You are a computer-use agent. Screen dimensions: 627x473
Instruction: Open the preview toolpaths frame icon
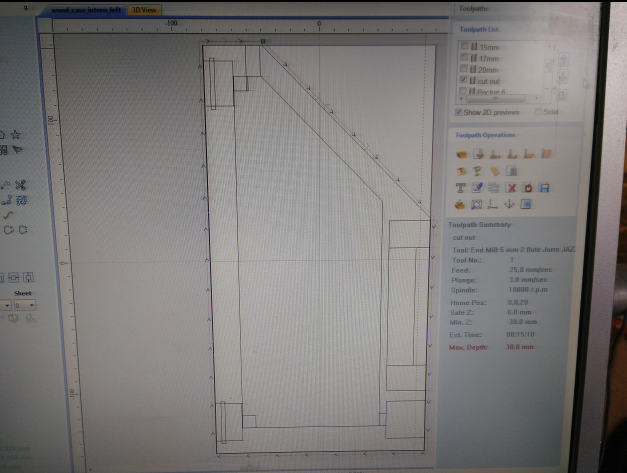coord(476,205)
